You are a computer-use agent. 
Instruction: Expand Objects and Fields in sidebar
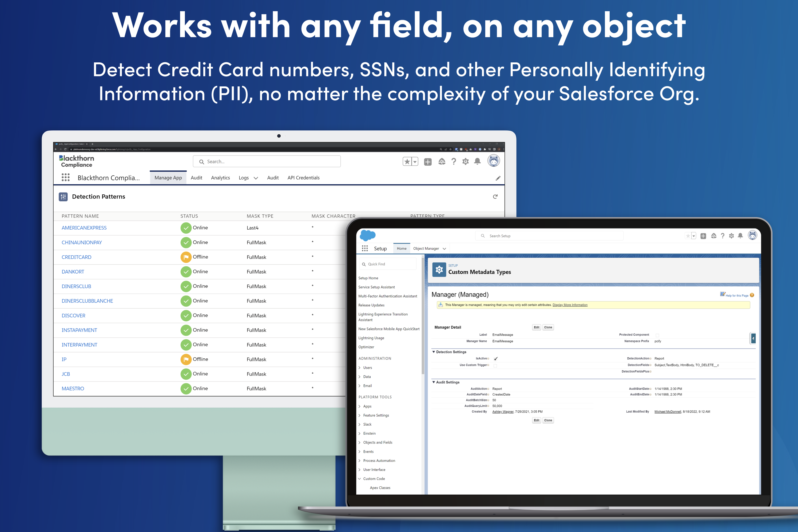[359, 442]
